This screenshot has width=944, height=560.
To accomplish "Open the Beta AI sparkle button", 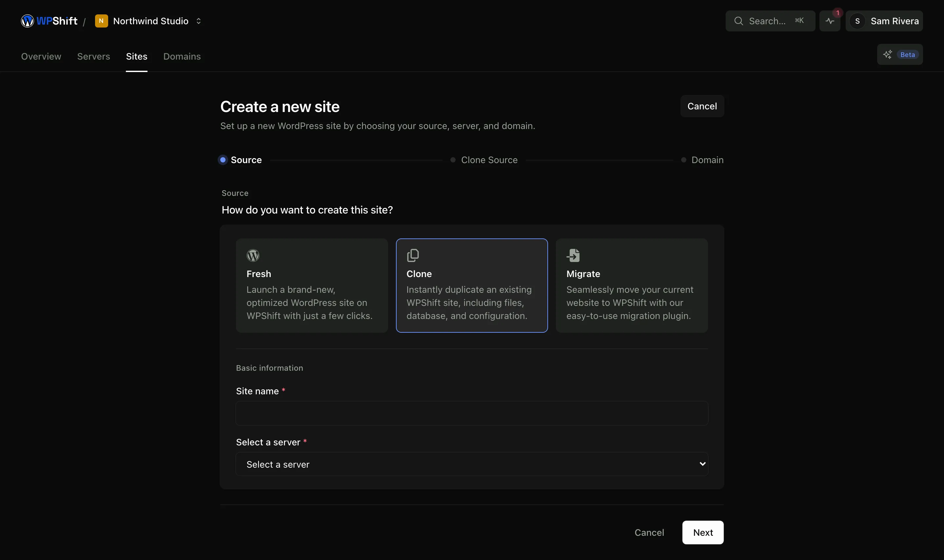I will [900, 54].
